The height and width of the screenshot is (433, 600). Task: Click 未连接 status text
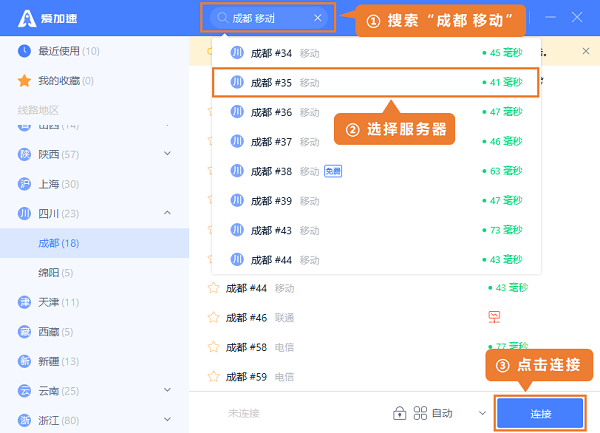point(244,413)
